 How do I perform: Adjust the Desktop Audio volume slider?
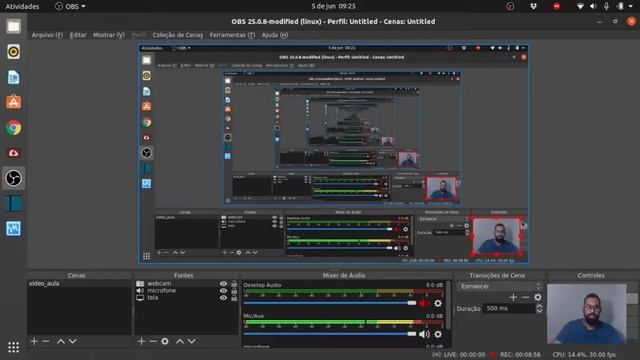click(x=330, y=303)
